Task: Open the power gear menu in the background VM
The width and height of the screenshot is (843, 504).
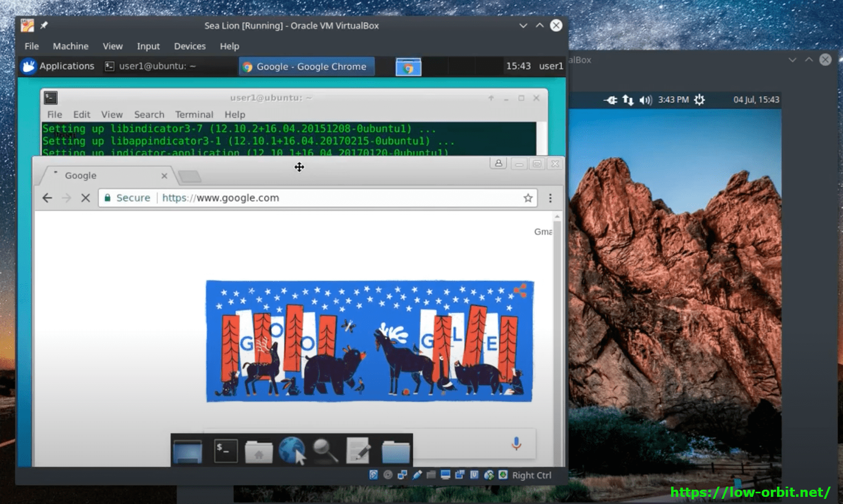Action: point(699,100)
